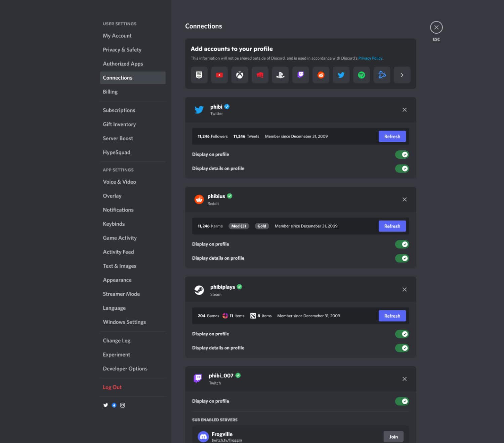Add a Twitch account in the add-accounts row
This screenshot has width=504, height=443.
[301, 75]
